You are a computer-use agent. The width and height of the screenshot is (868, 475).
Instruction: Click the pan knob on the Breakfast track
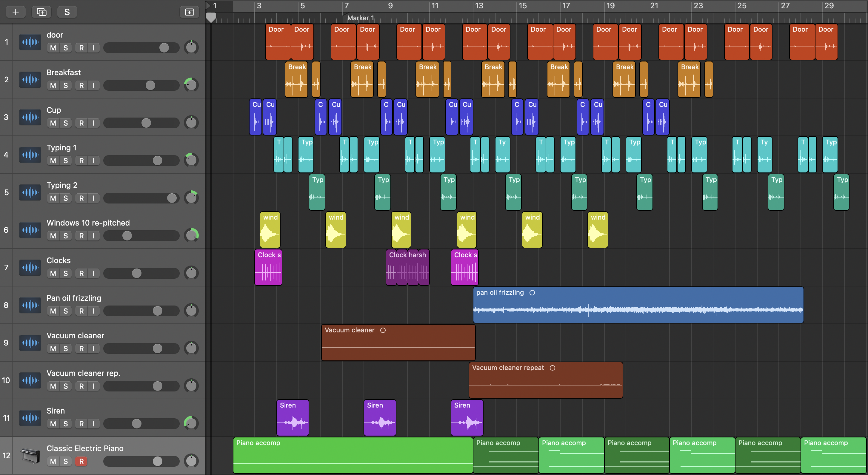[191, 85]
